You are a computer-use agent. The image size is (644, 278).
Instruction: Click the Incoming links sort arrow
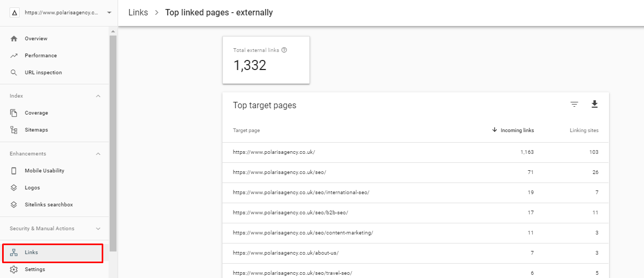(x=495, y=130)
